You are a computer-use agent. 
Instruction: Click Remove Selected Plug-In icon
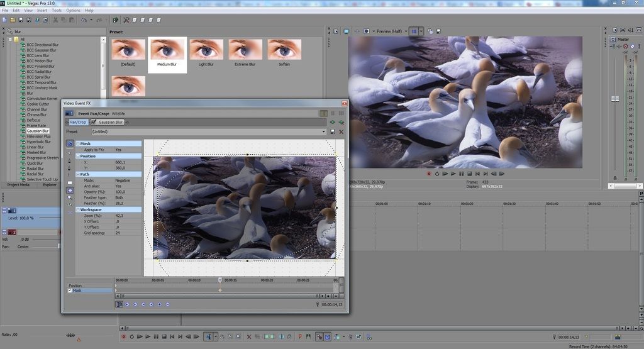(x=341, y=122)
